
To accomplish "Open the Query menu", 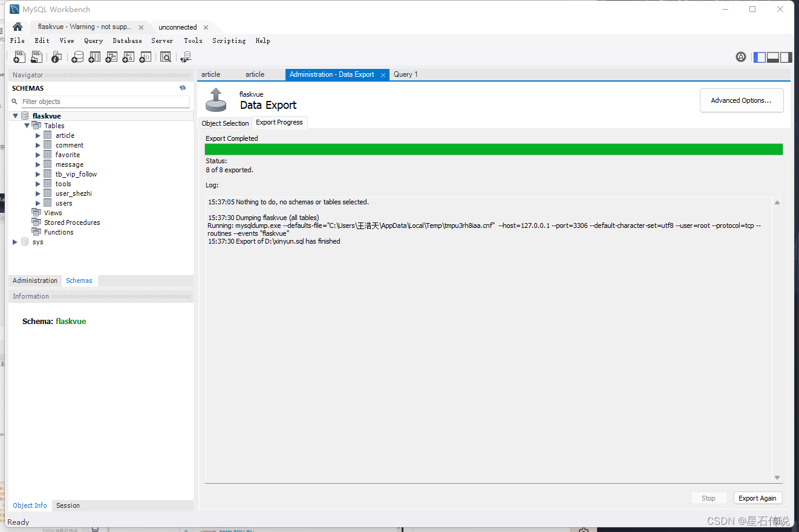I will click(93, 41).
